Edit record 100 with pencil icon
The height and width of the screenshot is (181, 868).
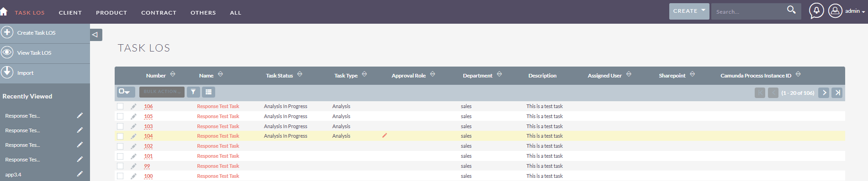tap(133, 176)
